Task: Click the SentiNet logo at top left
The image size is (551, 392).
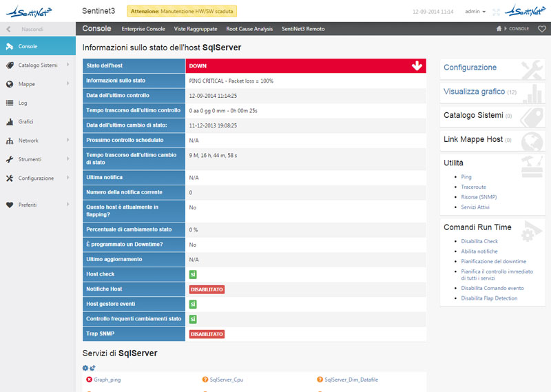Action: (29, 12)
